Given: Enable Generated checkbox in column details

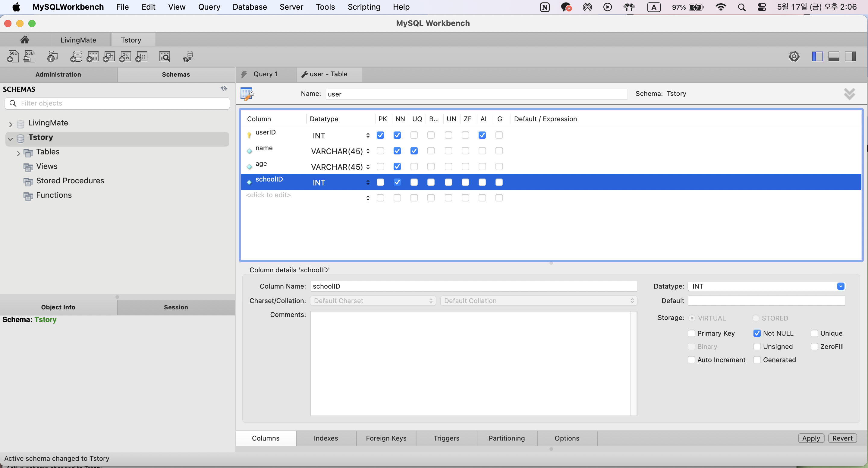Looking at the screenshot, I should pyautogui.click(x=757, y=360).
